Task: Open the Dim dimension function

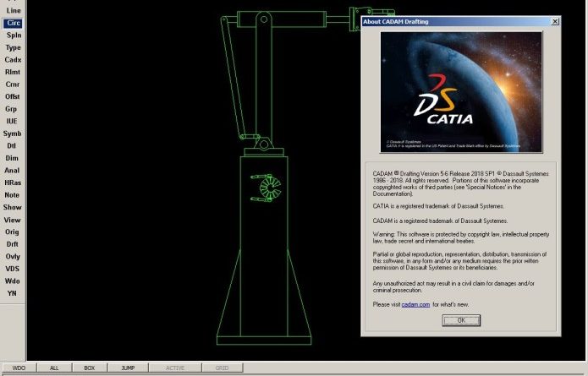Action: tap(13, 158)
